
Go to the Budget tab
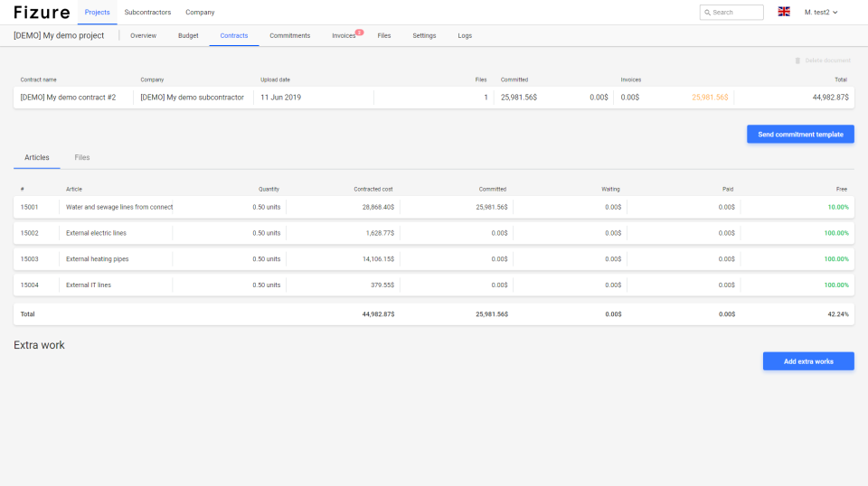pos(188,35)
